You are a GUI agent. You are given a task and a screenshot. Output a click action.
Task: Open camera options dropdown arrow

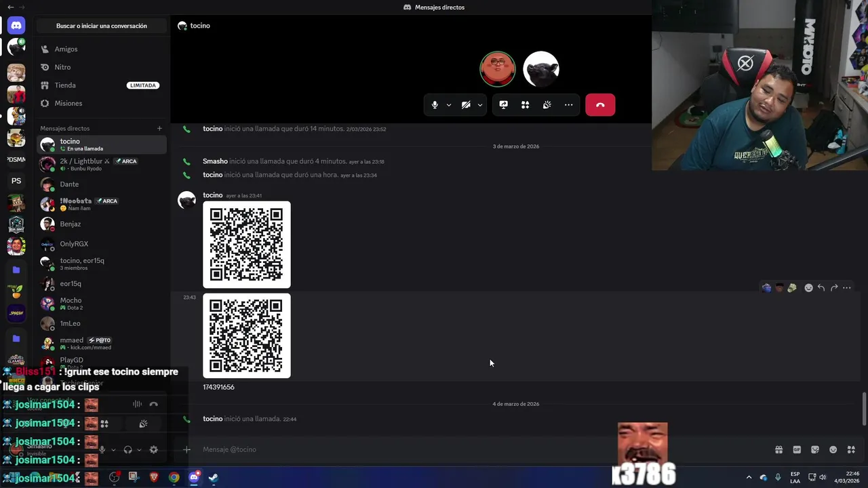[x=480, y=105]
